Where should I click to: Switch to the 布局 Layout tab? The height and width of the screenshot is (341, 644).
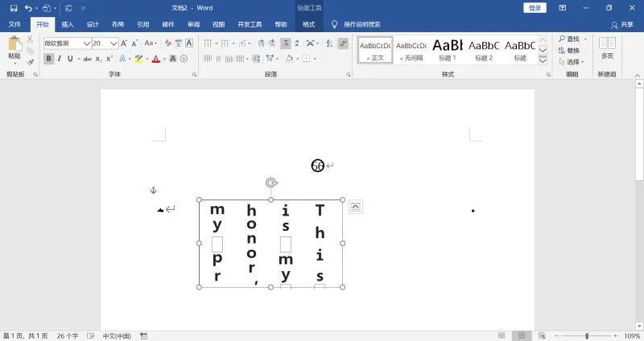pos(118,24)
